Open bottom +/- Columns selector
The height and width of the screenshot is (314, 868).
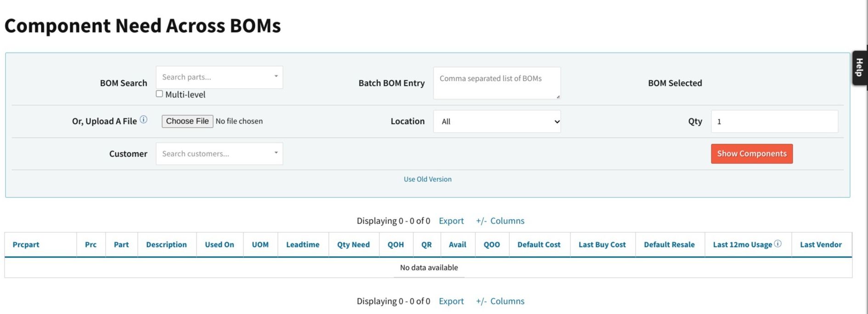[500, 301]
